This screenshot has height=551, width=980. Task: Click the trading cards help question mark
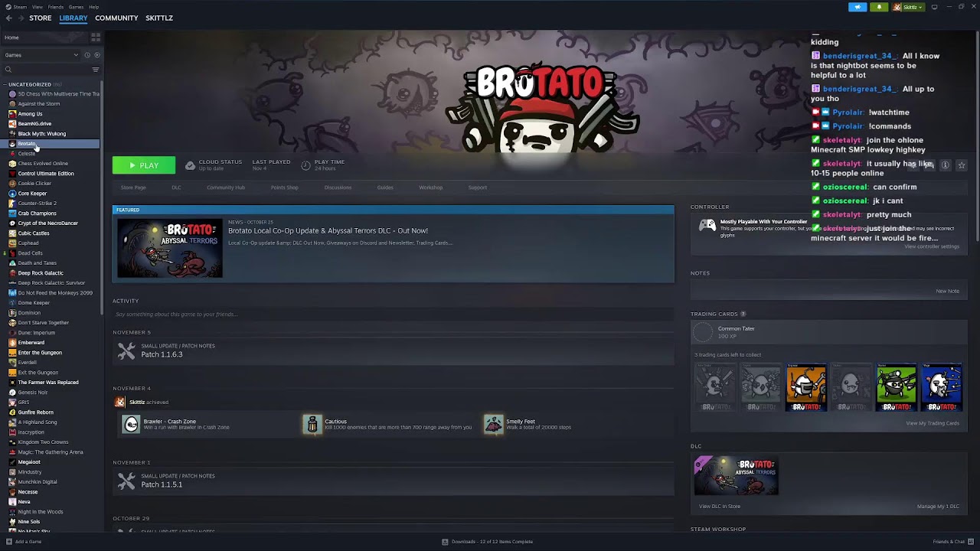coord(743,314)
